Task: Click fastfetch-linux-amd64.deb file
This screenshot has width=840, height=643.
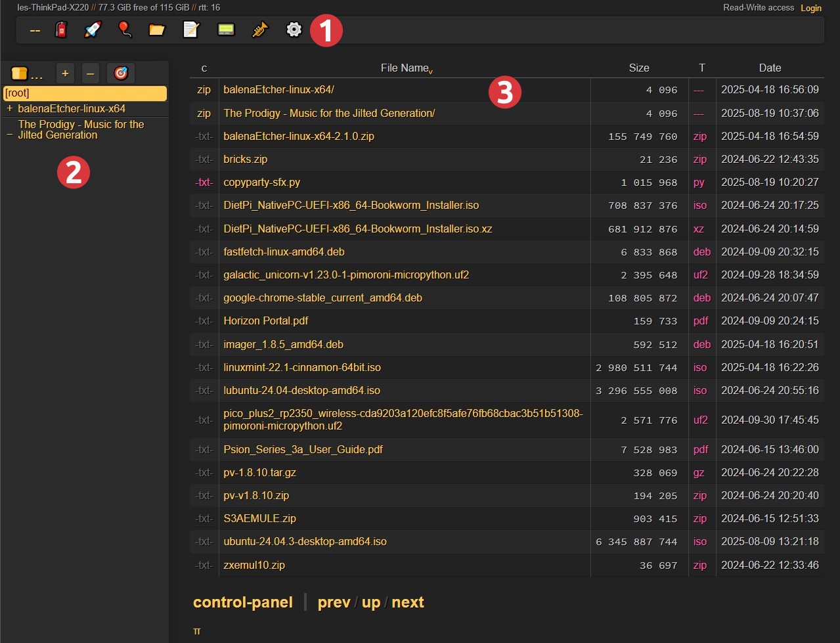Action: point(284,252)
